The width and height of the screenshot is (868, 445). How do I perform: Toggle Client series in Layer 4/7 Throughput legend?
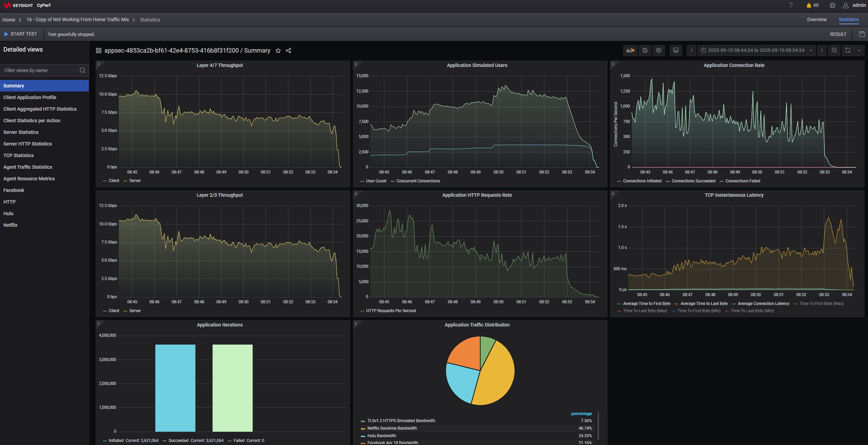[x=114, y=181]
